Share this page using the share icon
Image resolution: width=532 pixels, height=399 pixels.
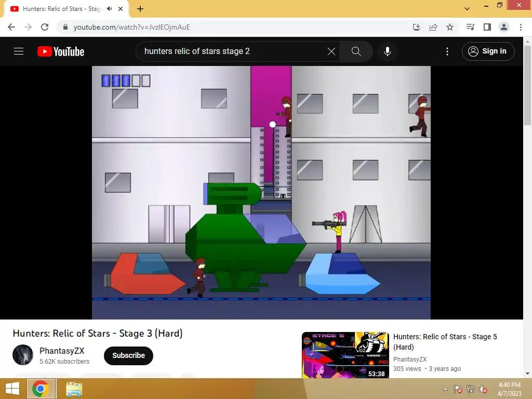pyautogui.click(x=433, y=27)
